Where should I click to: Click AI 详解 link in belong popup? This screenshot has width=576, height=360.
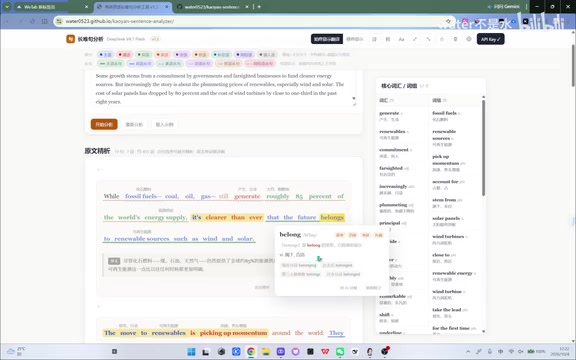click(348, 288)
